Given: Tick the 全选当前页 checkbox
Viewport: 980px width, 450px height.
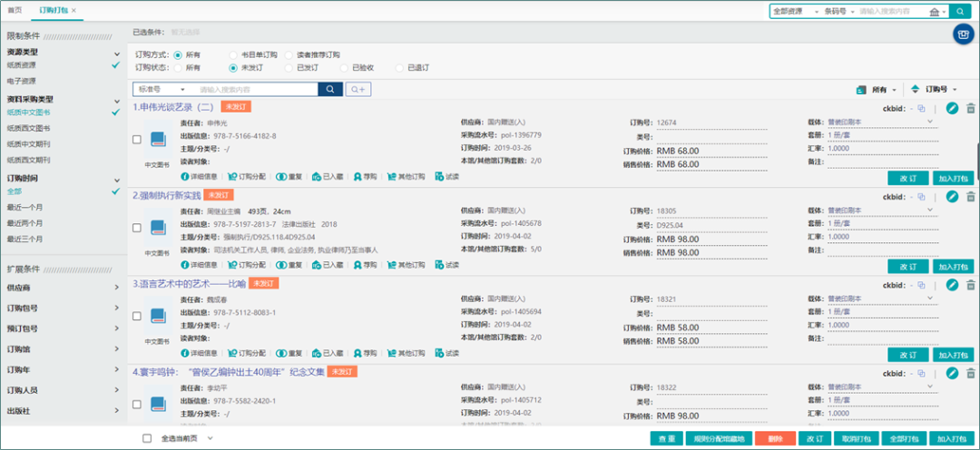Looking at the screenshot, I should [147, 438].
